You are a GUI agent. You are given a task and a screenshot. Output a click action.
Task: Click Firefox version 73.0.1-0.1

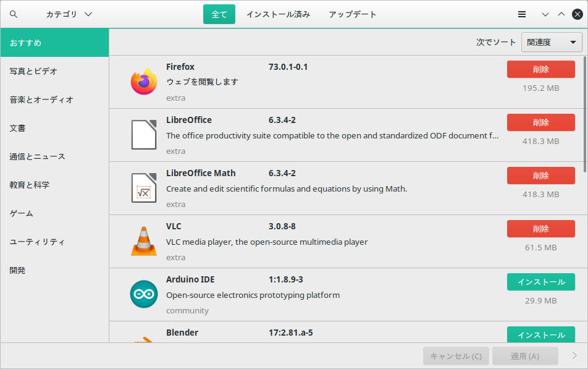(x=288, y=67)
